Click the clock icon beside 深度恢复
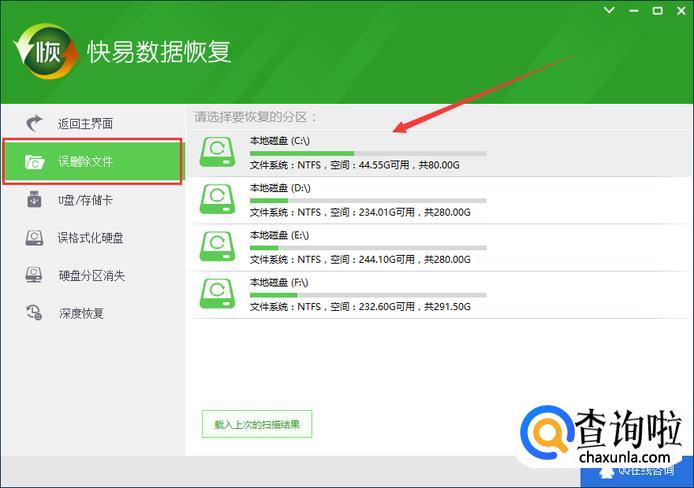Image resolution: width=694 pixels, height=488 pixels. (34, 313)
